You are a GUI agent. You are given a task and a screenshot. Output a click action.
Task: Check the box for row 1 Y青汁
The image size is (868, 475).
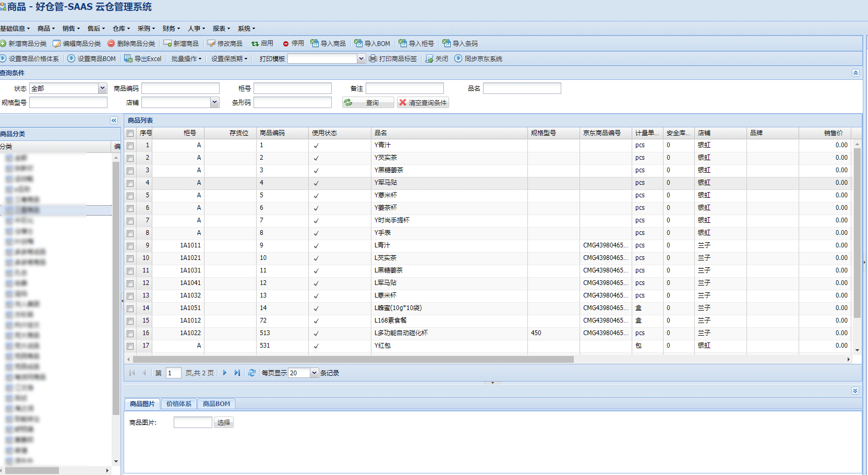[x=130, y=146]
